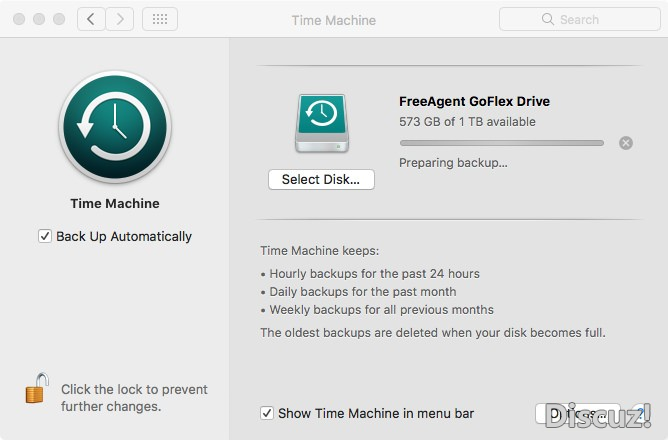
Task: Click the large Time Machine clock icon
Action: 115,127
